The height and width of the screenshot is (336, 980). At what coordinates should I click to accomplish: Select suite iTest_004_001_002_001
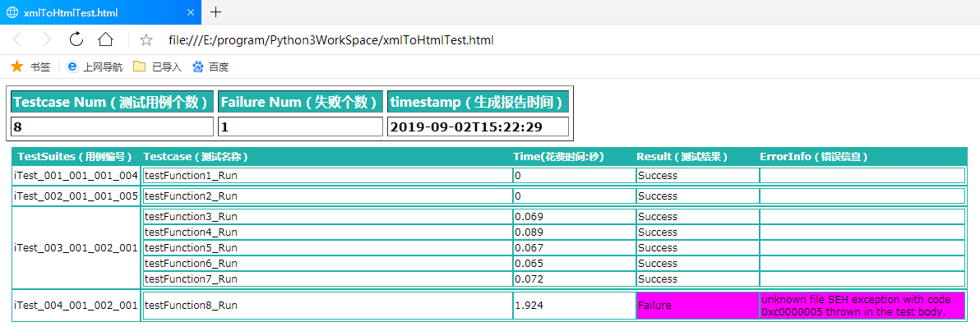pyautogui.click(x=76, y=306)
